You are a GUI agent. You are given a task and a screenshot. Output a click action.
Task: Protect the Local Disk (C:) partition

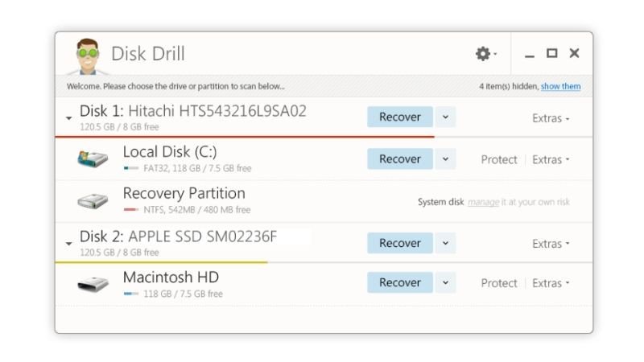(x=499, y=159)
